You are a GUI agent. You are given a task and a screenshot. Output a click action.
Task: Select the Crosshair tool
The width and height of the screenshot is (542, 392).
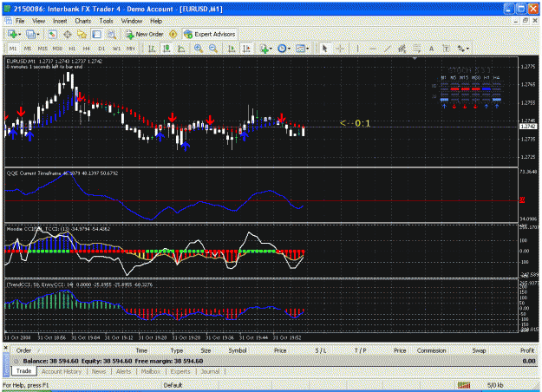tap(340, 49)
